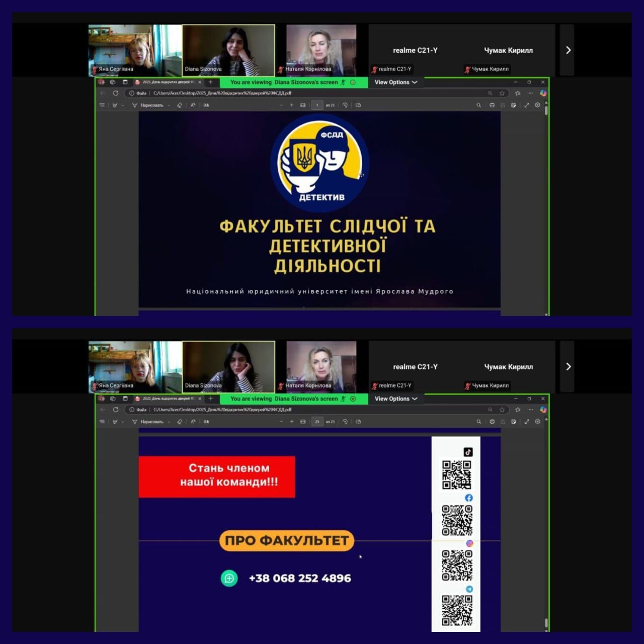The height and width of the screenshot is (644, 644).
Task: Open PDF settings gear in page-1 toolbar
Action: [537, 105]
